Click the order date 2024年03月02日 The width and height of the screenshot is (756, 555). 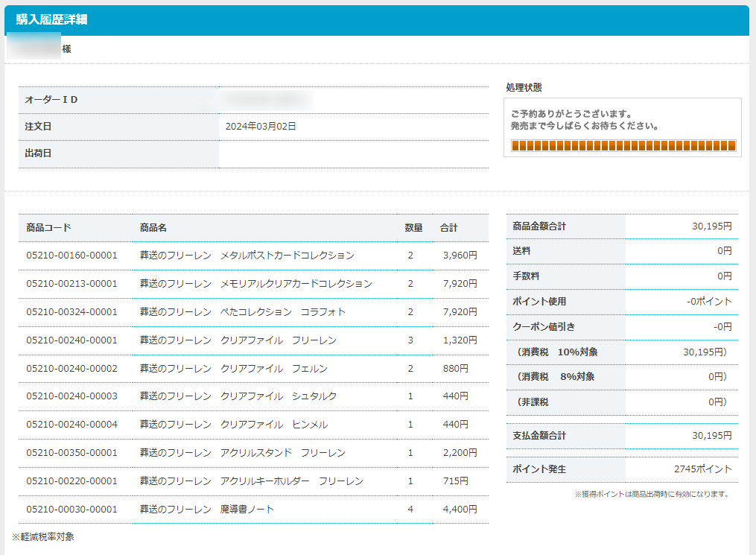(x=261, y=127)
